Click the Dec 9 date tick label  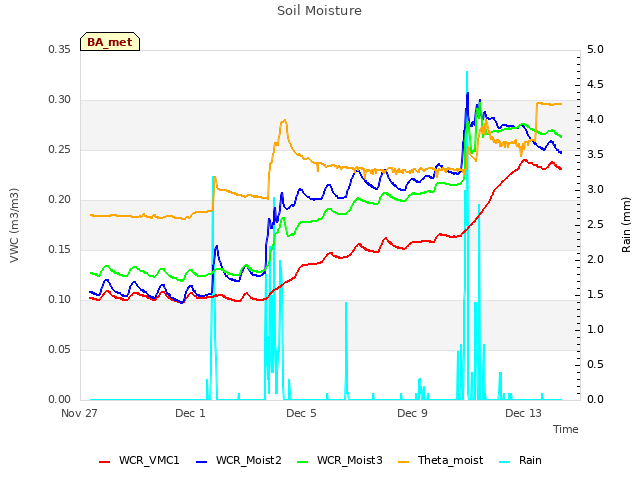point(412,413)
